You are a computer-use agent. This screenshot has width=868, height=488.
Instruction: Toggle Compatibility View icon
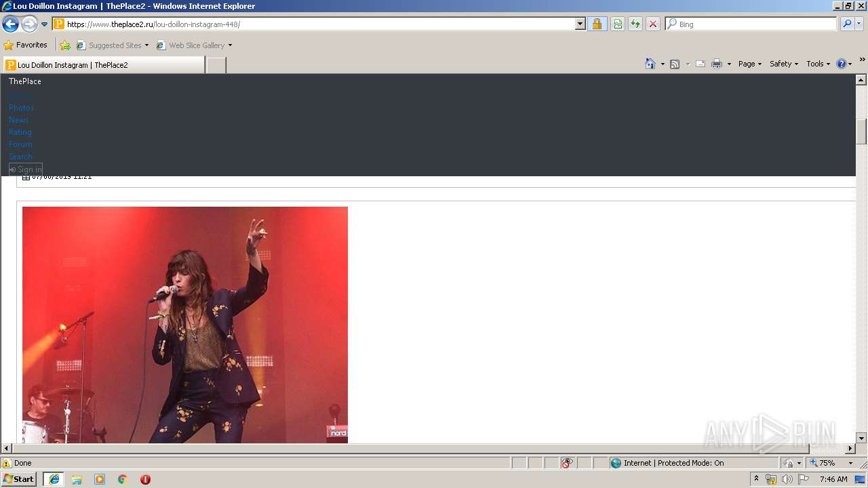[618, 24]
